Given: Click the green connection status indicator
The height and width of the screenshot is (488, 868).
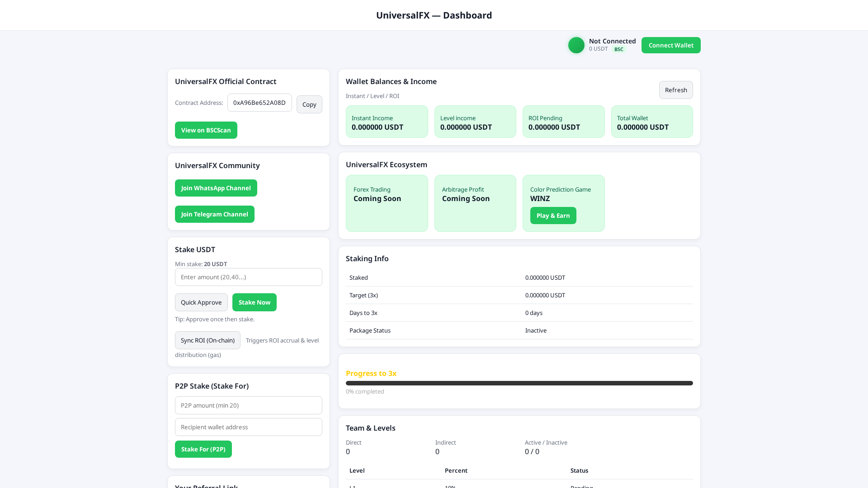Looking at the screenshot, I should point(576,45).
